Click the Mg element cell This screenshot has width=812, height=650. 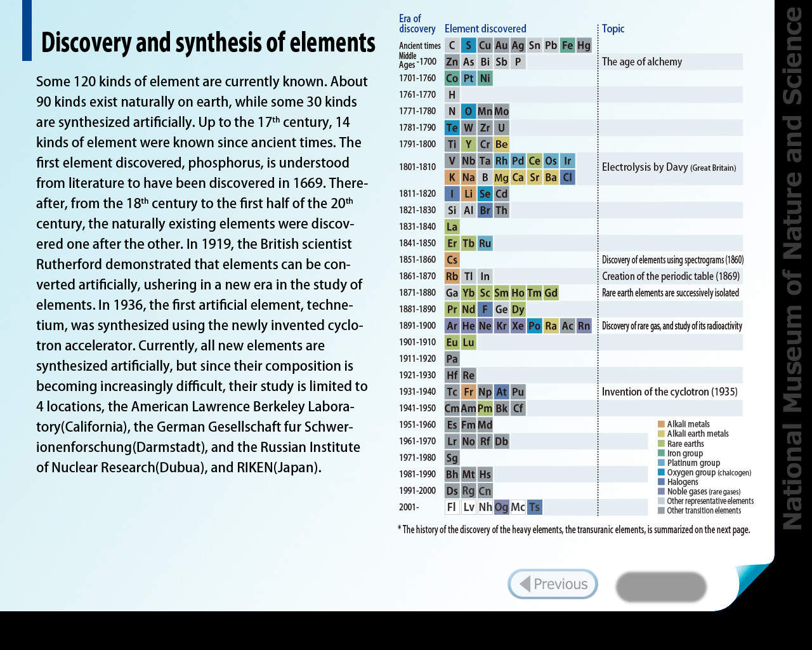(x=501, y=177)
